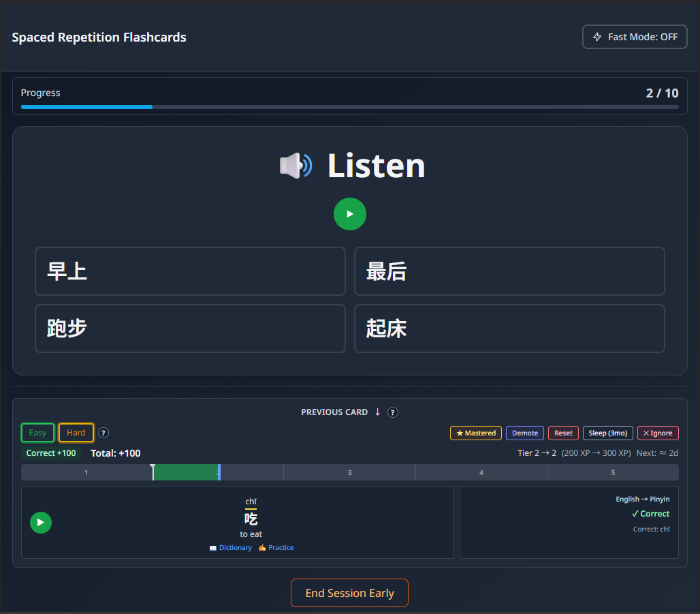
Task: Choose answer 最后
Action: pos(509,271)
